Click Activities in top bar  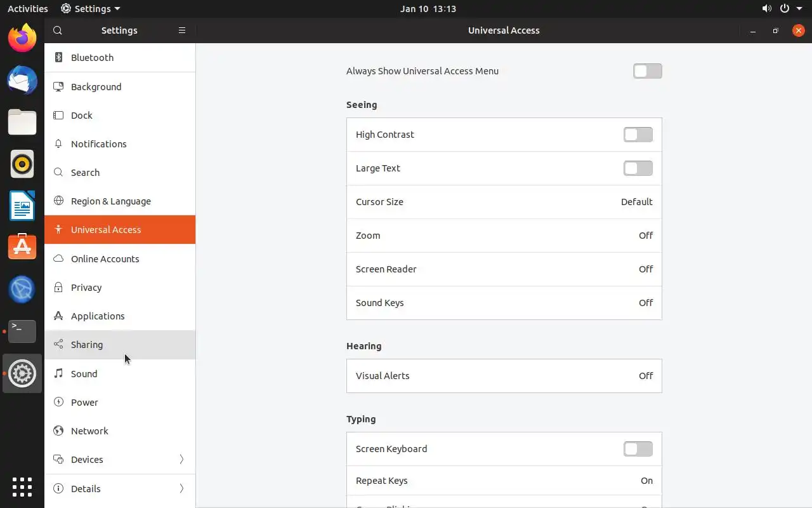(27, 8)
